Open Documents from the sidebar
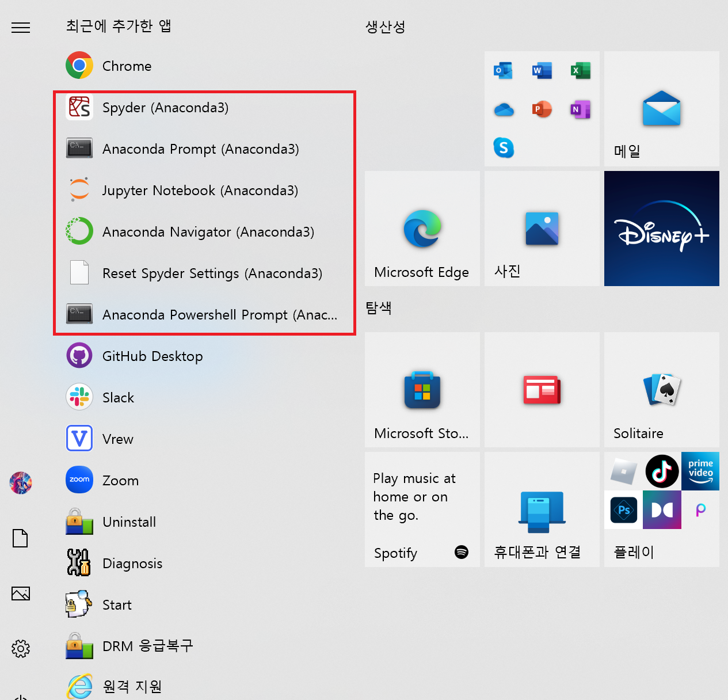 pyautogui.click(x=21, y=538)
